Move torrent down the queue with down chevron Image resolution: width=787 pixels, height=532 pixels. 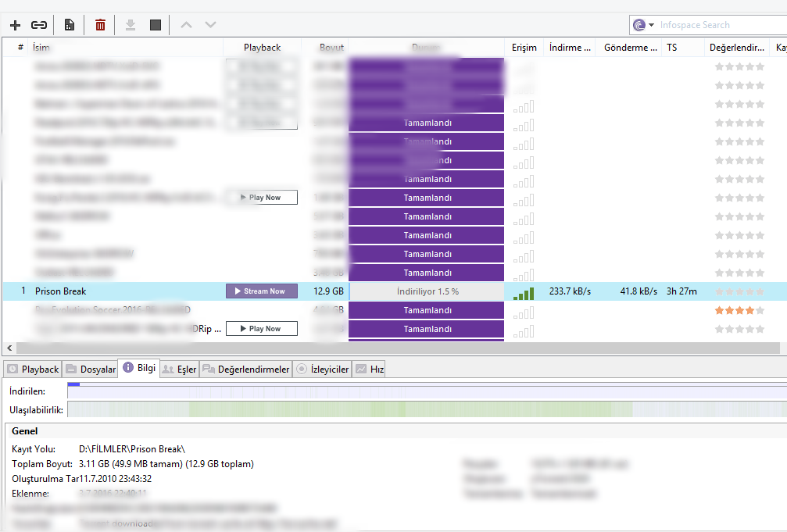(x=210, y=24)
